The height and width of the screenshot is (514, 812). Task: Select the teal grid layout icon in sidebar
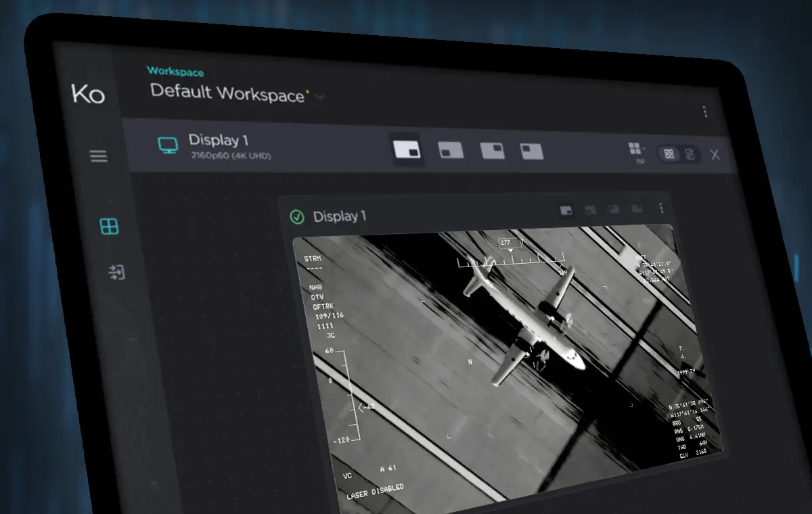point(109,227)
